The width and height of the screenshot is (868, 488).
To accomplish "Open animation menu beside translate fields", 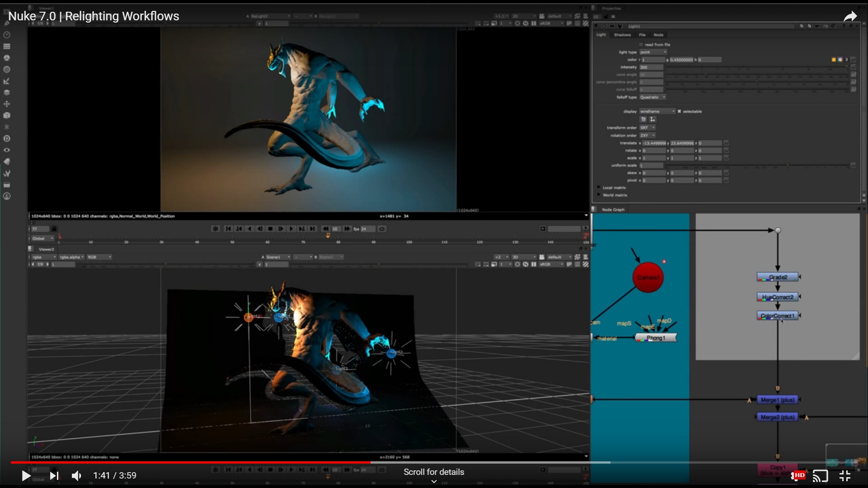I will (726, 143).
